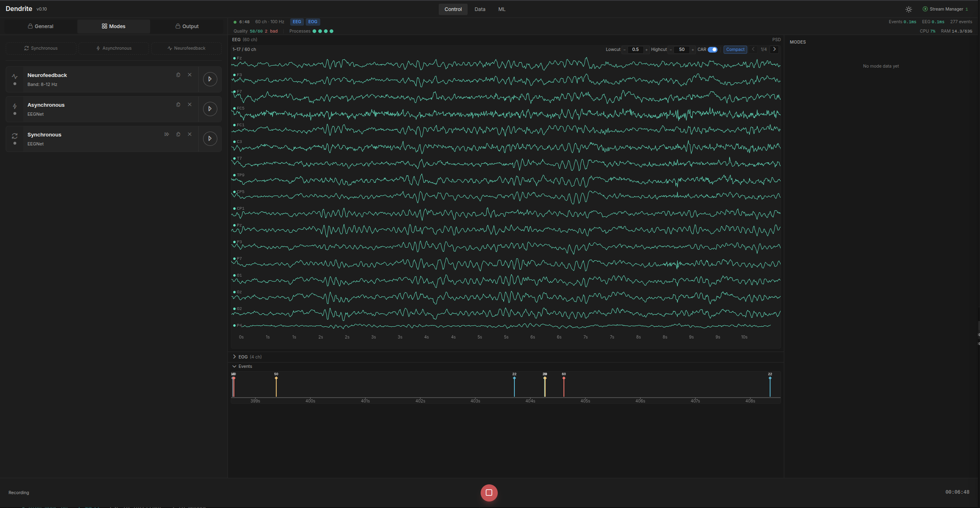
Task: Duplicate the Asynchronous mode
Action: coord(178,105)
